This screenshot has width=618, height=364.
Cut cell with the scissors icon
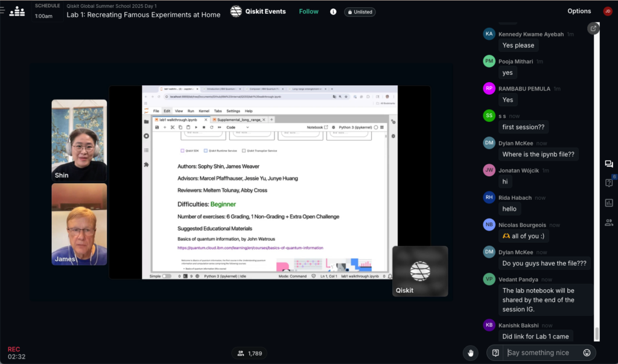point(172,127)
